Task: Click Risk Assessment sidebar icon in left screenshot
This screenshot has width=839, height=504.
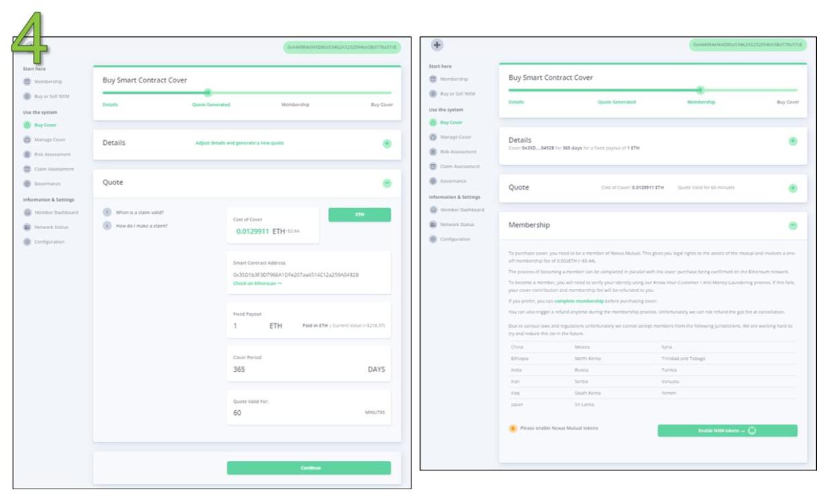Action: (x=27, y=154)
